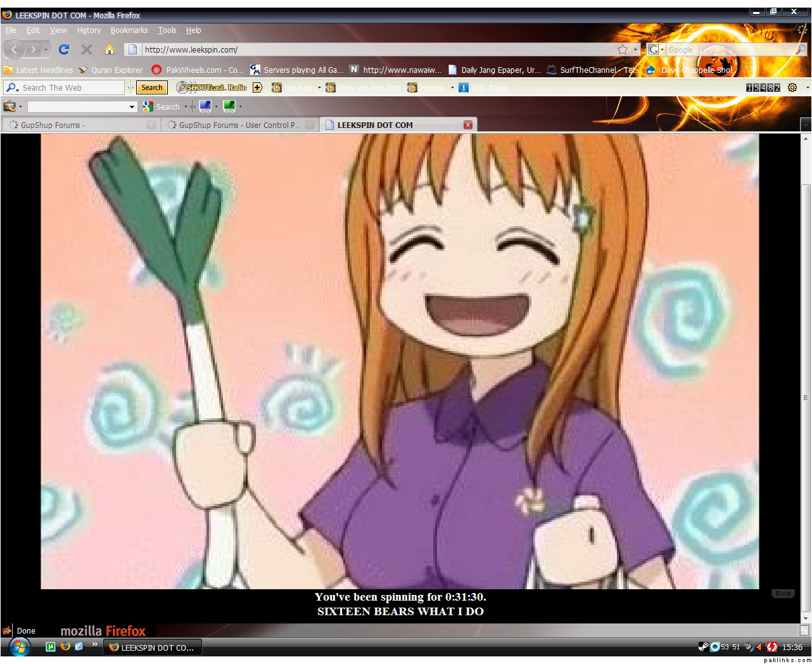This screenshot has height=664, width=812.
Task: Open the Windows Start orb
Action: tap(20, 647)
